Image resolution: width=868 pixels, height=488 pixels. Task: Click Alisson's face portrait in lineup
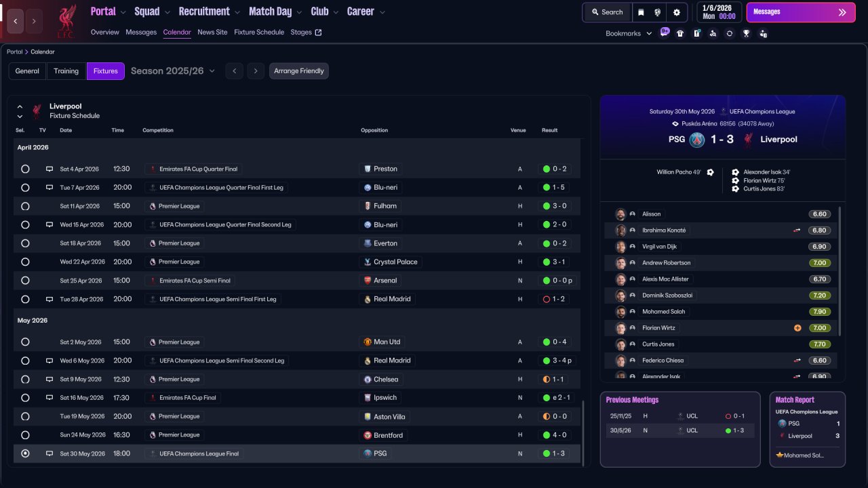point(620,214)
